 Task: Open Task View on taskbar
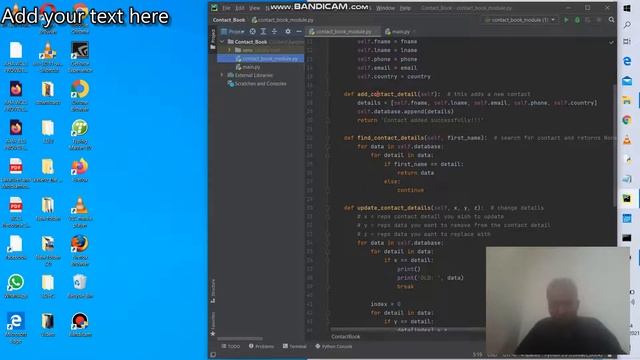(627, 42)
